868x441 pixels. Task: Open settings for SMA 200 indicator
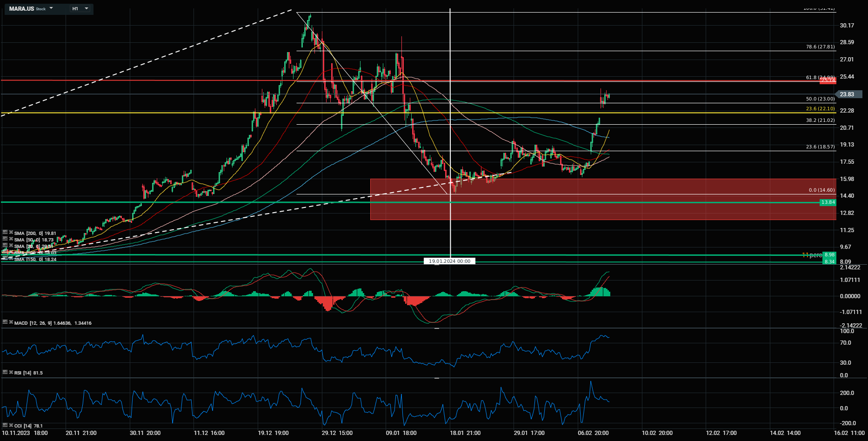point(5,233)
